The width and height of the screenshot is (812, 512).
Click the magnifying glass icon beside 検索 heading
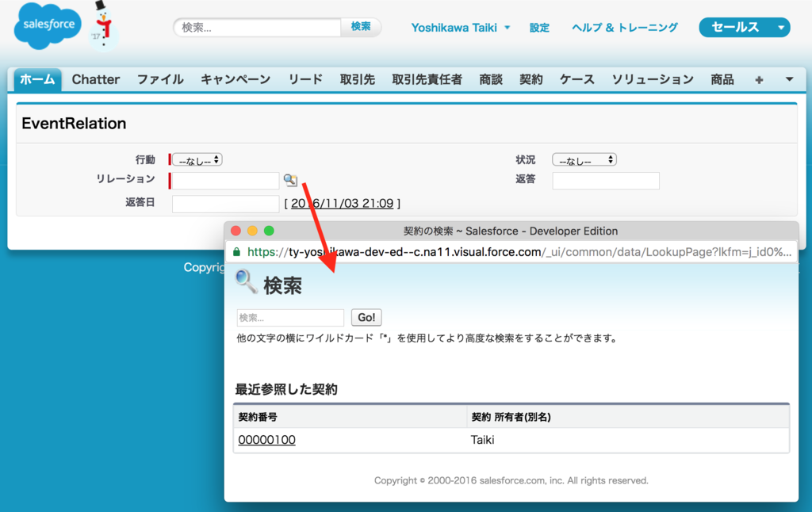[246, 281]
